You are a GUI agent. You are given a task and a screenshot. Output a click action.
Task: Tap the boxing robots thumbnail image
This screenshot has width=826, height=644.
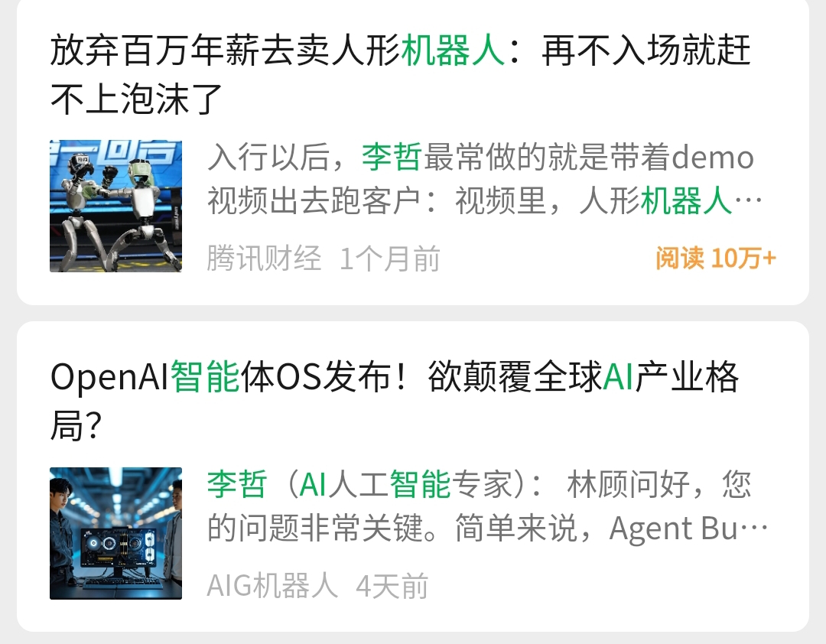116,206
